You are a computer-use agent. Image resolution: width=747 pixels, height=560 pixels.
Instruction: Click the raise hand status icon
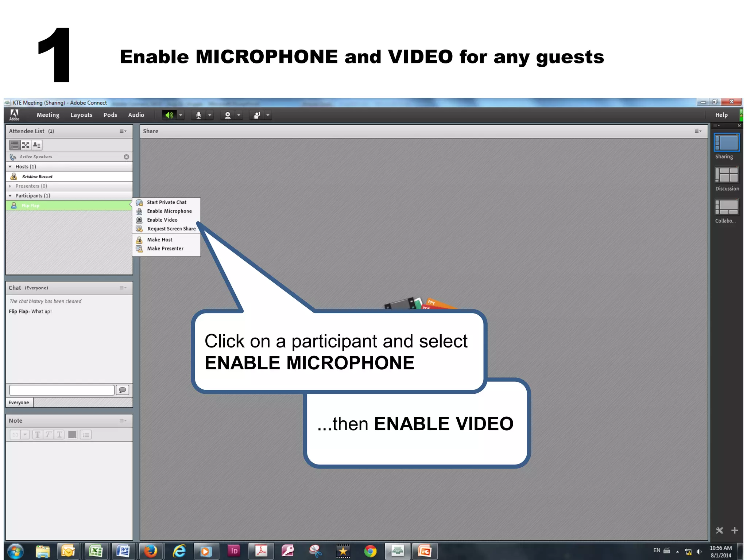[x=257, y=115]
